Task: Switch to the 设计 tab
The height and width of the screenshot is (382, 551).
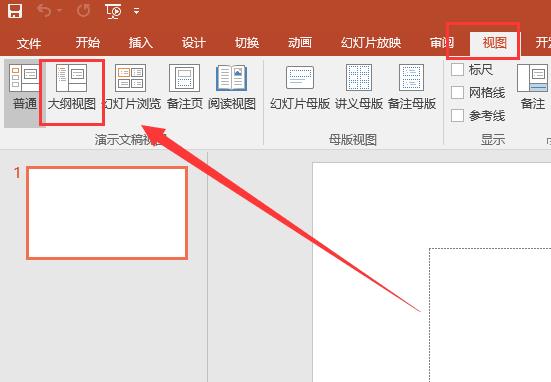Action: click(x=194, y=43)
